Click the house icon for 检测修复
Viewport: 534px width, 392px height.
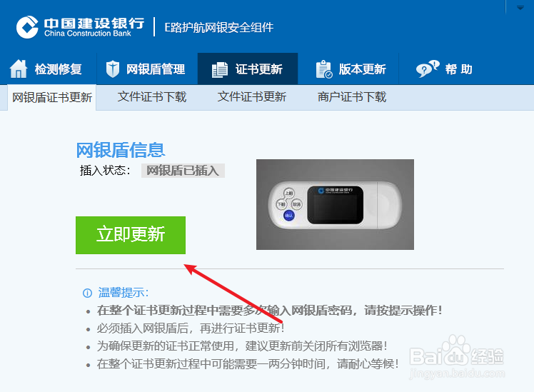19,69
